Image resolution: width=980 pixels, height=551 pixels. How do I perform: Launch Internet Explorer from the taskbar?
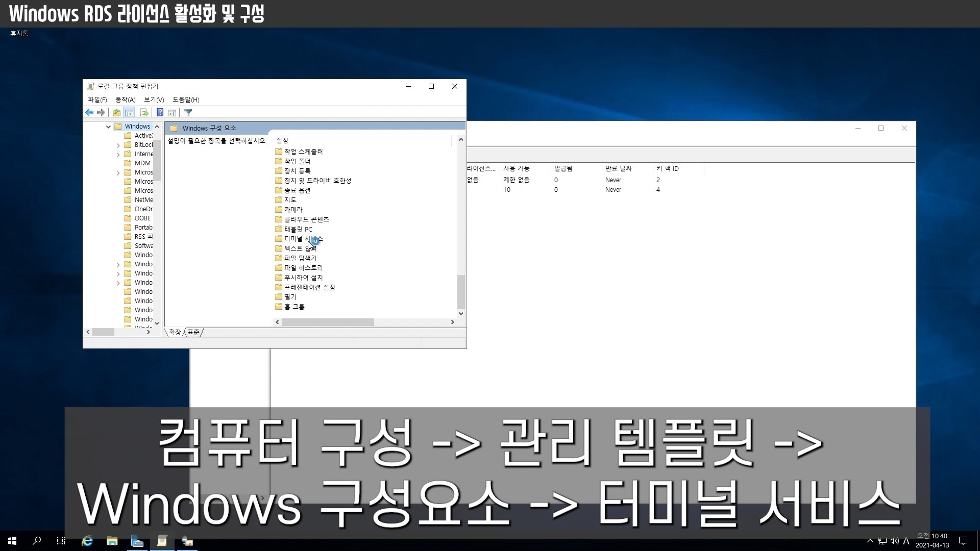[x=87, y=541]
